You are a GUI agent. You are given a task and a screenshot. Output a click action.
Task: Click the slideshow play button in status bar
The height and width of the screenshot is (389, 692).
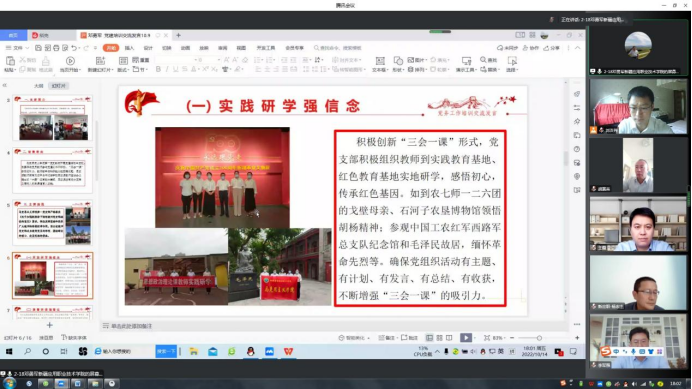pos(466,338)
